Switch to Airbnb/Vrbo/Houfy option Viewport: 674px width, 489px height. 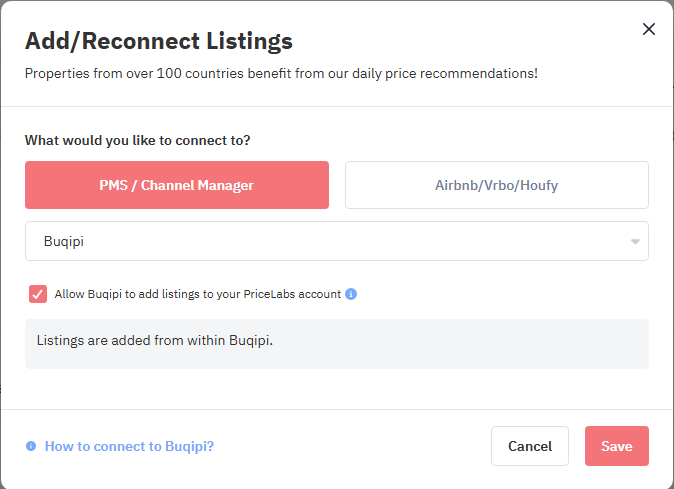click(496, 185)
